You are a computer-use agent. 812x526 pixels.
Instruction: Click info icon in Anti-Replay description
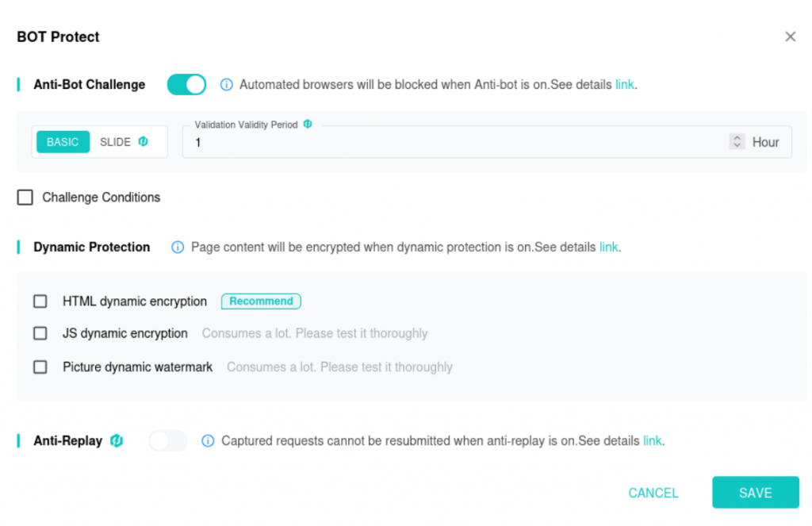pos(208,441)
